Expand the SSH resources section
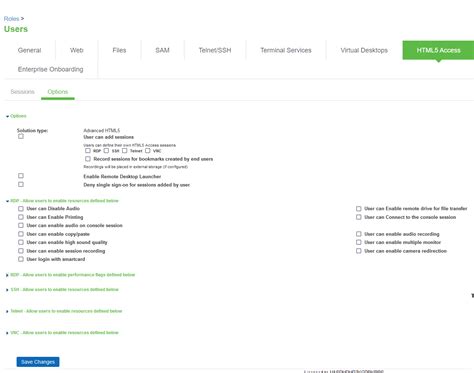Viewport: 474px width, 373px height. coord(63,289)
